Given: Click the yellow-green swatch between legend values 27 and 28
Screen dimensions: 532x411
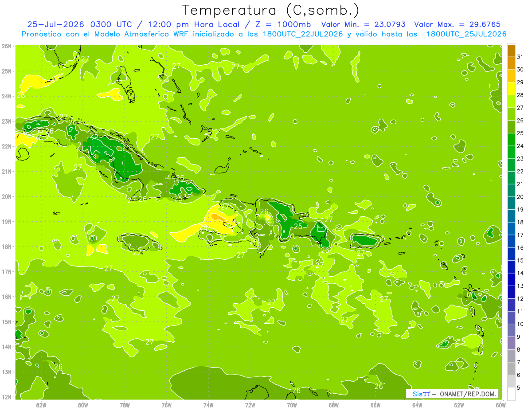Looking at the screenshot, I should (511, 101).
